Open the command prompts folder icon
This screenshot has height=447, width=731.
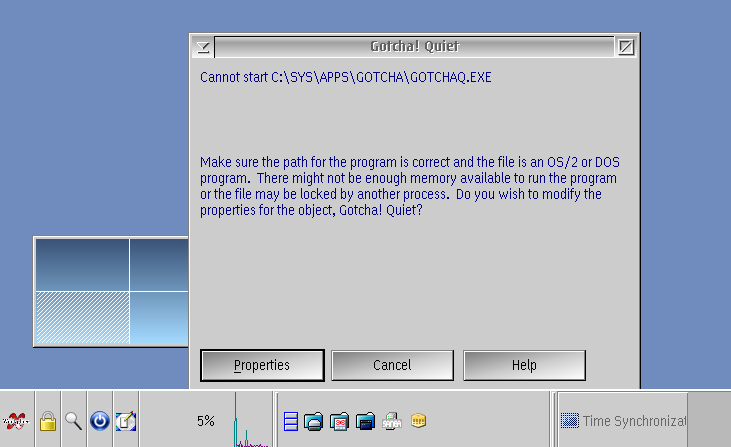pos(366,421)
